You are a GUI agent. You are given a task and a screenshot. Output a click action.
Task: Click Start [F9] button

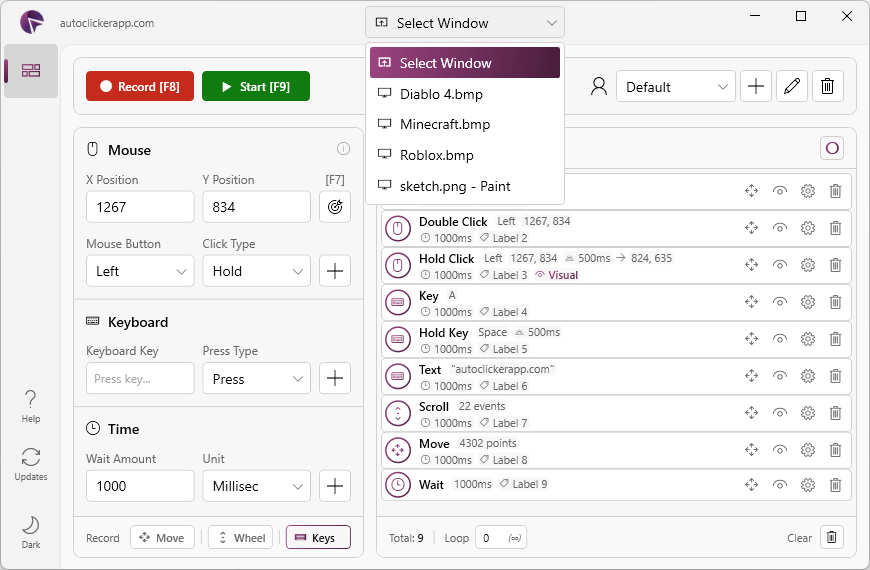tap(256, 86)
